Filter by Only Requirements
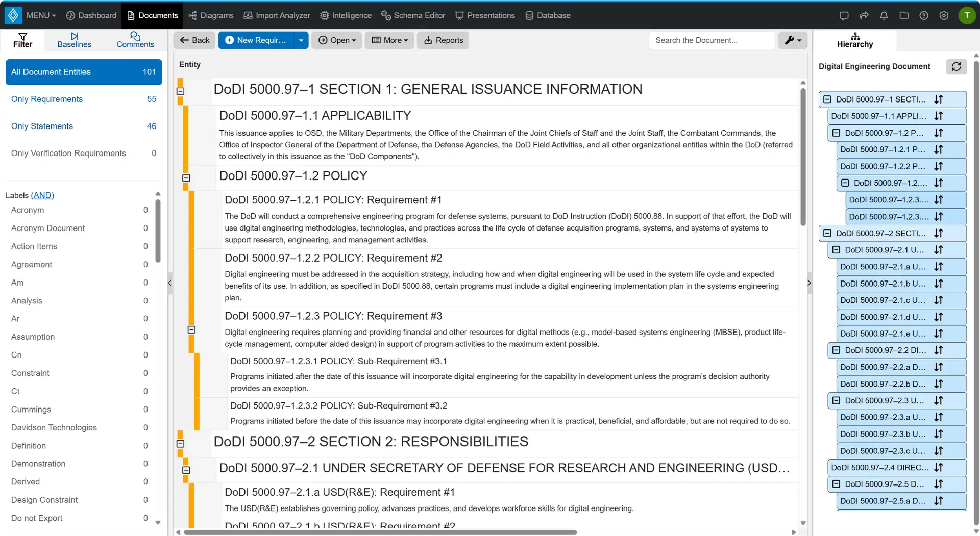The image size is (980, 536). click(x=84, y=99)
